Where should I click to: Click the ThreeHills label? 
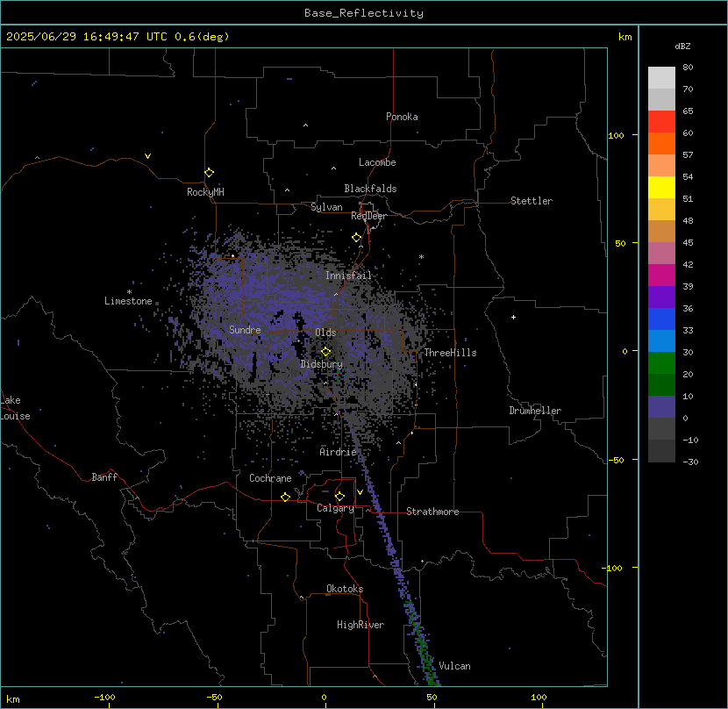click(450, 353)
